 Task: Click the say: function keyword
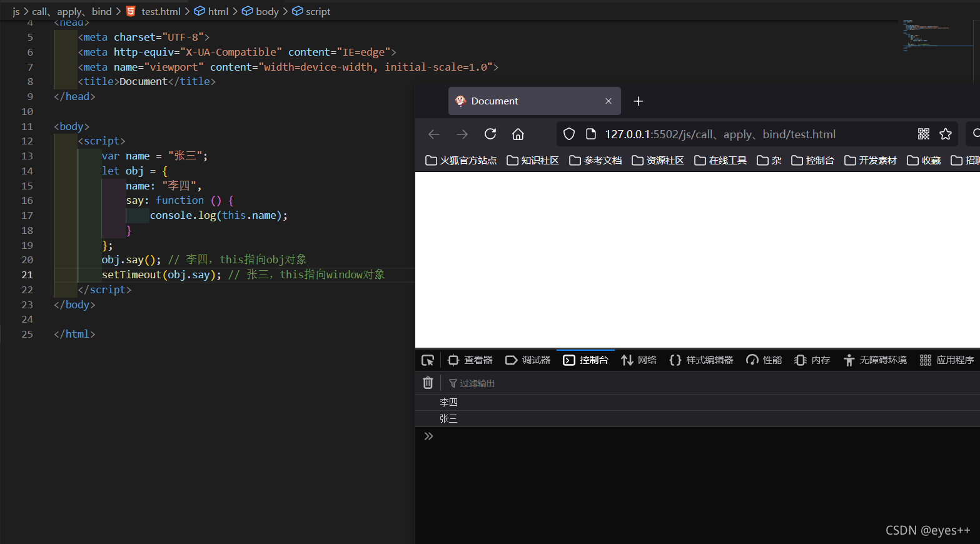point(180,201)
